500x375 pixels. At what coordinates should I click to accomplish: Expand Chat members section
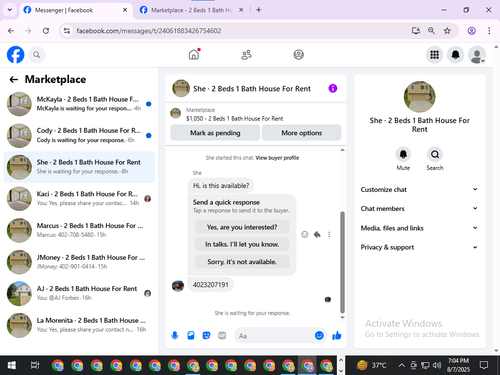coord(419,208)
